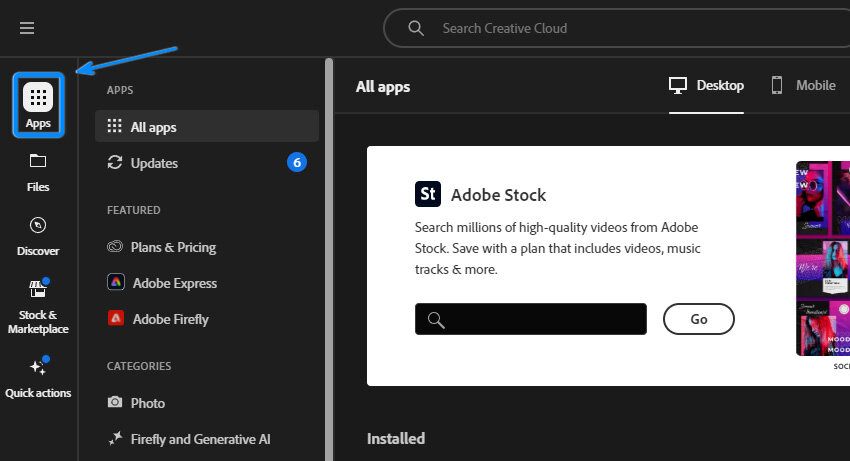The image size is (850, 461).
Task: Click the Photo camera icon
Action: [x=114, y=402]
